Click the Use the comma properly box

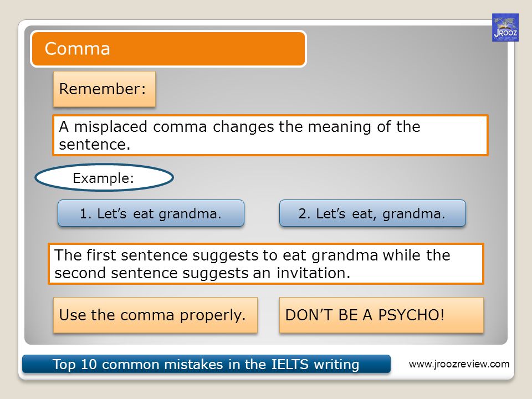(x=155, y=315)
